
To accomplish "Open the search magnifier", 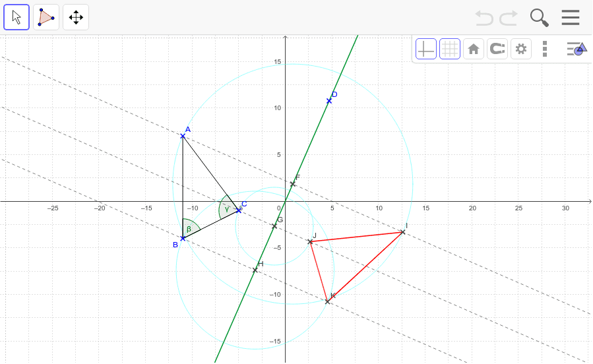I will 540,18.
